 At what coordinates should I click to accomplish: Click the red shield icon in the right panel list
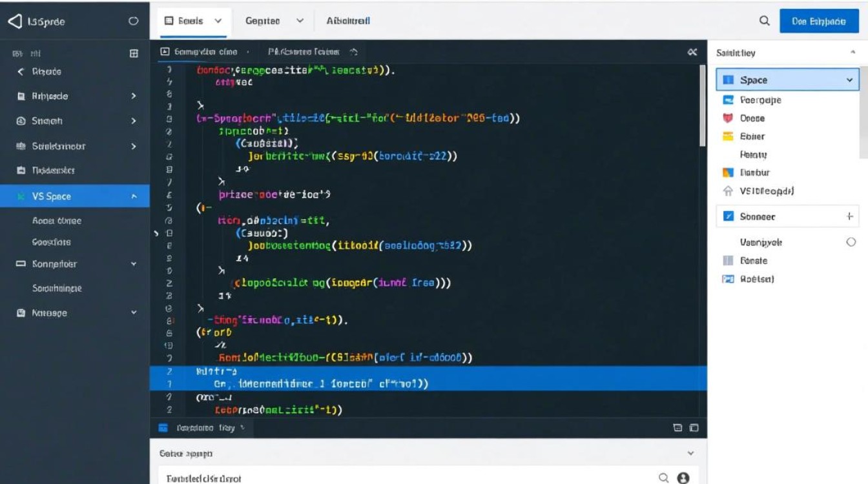(x=728, y=118)
